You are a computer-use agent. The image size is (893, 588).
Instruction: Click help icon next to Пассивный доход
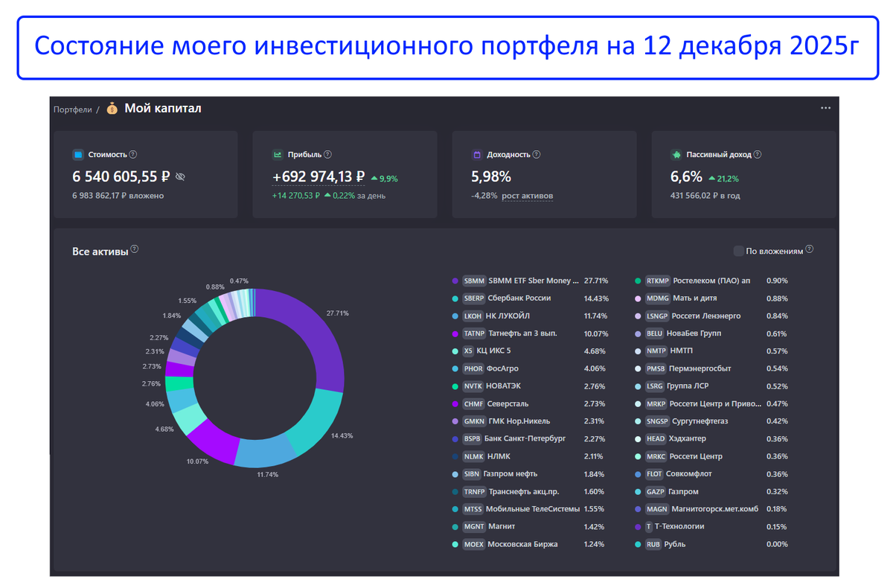tap(758, 155)
